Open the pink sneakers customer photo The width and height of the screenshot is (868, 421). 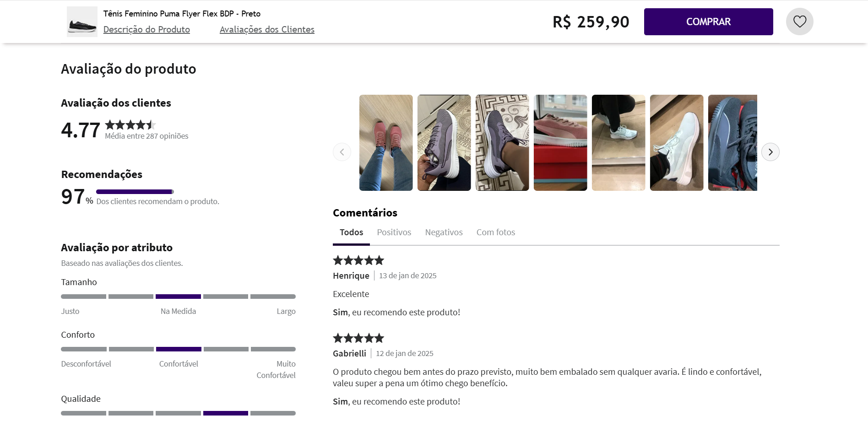385,142
